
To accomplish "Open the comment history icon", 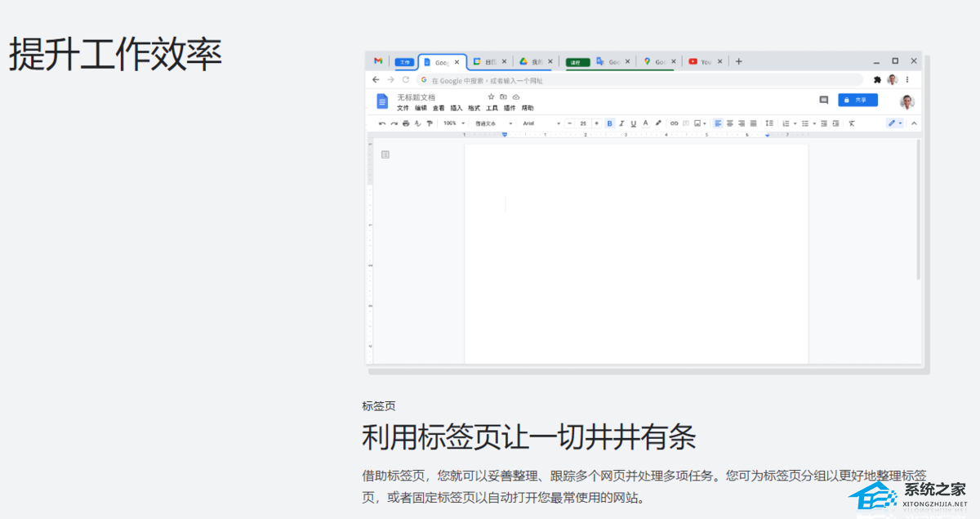I will tap(823, 100).
